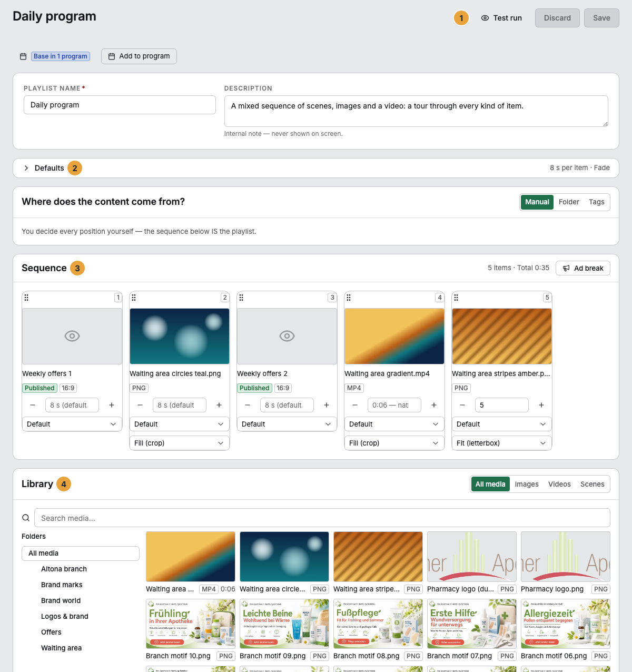632x672 pixels.
Task: Decrease duration of Weekly offers 1 with minus
Action: (x=33, y=405)
